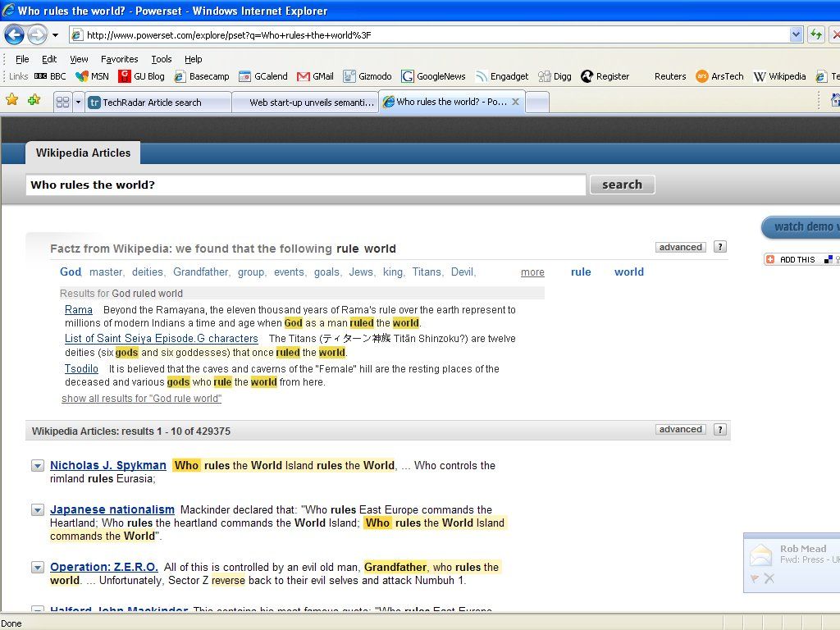Open GoogleNews from the Links toolbar

(430, 75)
